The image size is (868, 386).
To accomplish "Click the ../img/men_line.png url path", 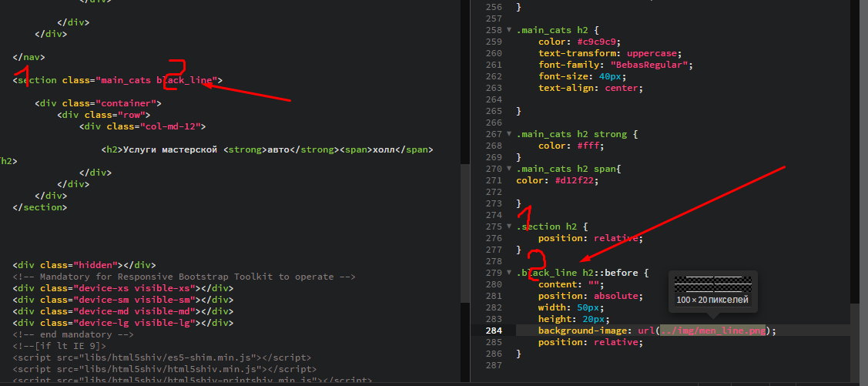I will pos(713,330).
